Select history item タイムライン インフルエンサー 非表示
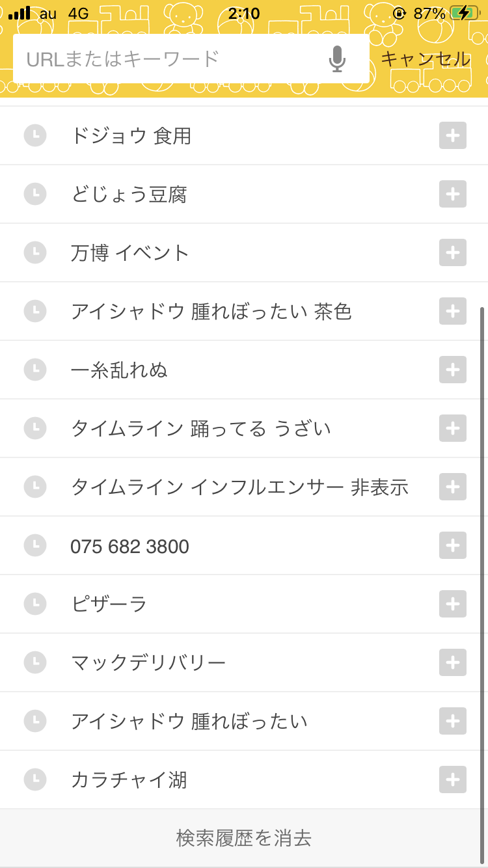 pyautogui.click(x=239, y=487)
